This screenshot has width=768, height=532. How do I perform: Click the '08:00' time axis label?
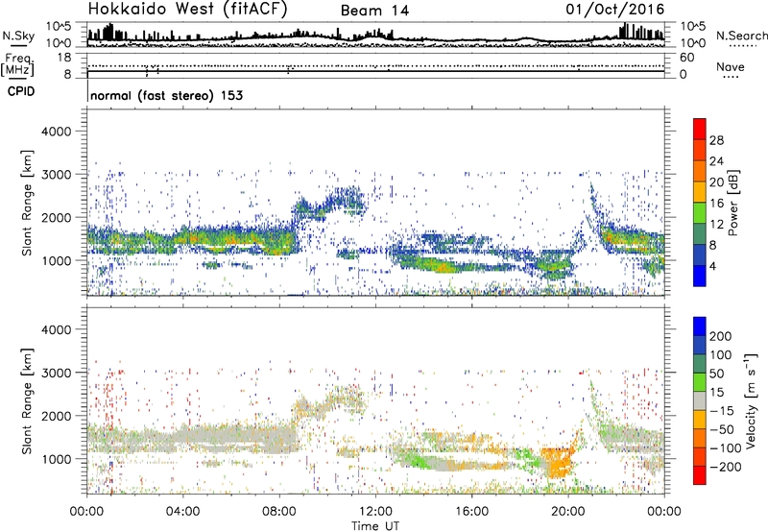click(279, 512)
